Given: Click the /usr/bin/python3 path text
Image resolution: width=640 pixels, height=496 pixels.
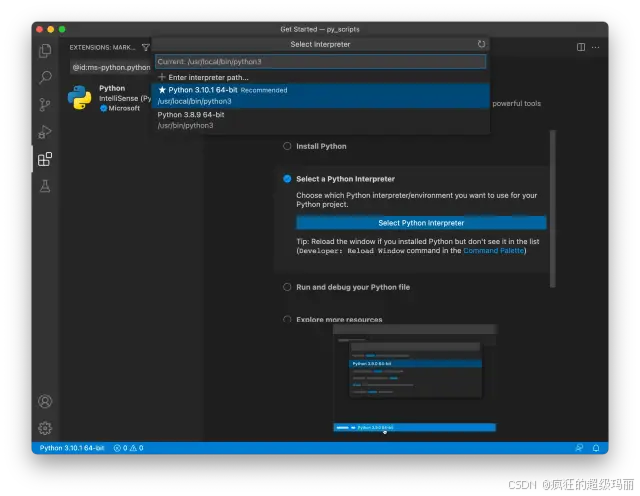Looking at the screenshot, I should coord(185,125).
